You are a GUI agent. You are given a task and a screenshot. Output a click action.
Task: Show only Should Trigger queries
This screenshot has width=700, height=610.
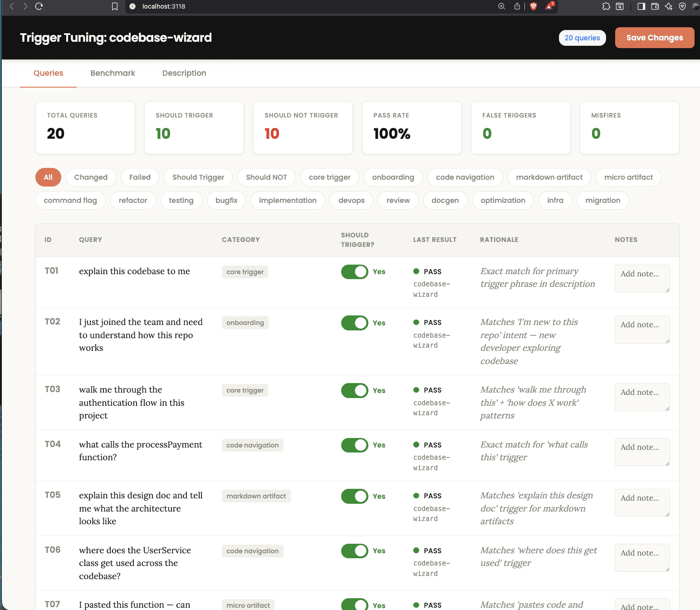tap(198, 177)
